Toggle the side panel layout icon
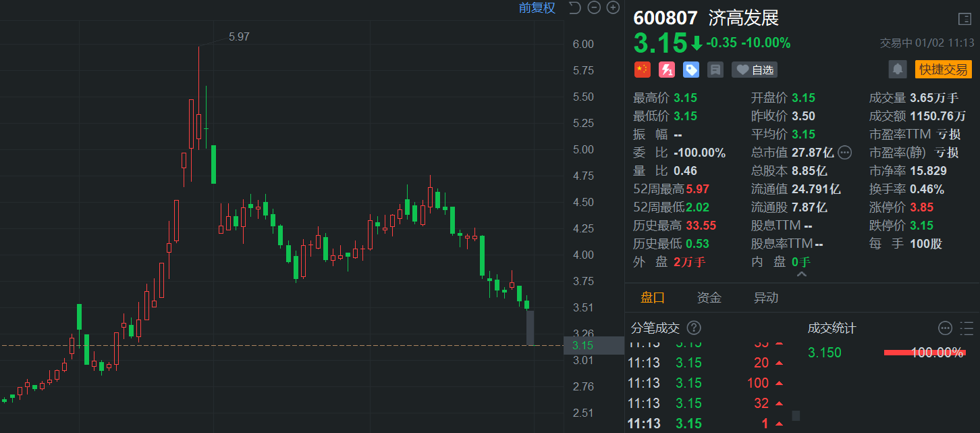The image size is (980, 433). click(x=964, y=19)
